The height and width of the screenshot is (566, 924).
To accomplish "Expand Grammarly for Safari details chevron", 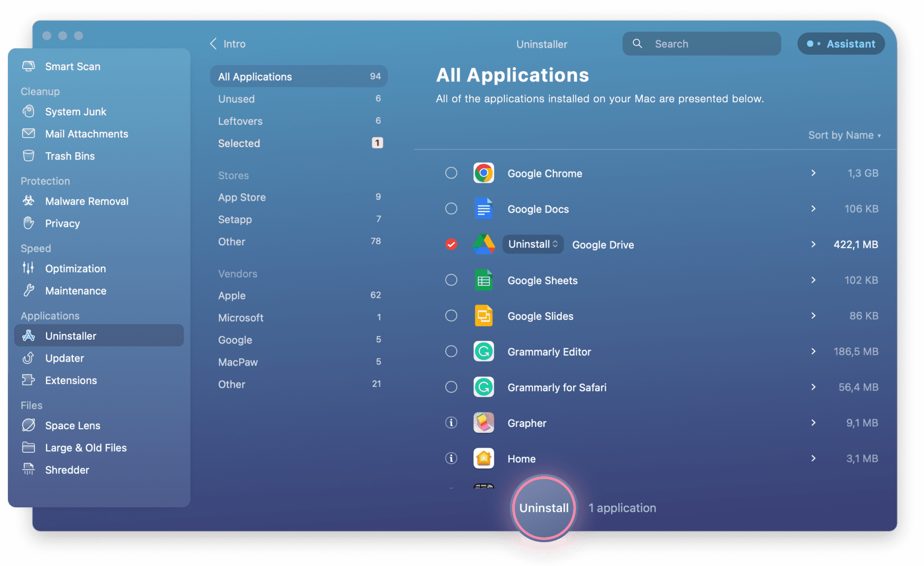I will click(x=813, y=387).
